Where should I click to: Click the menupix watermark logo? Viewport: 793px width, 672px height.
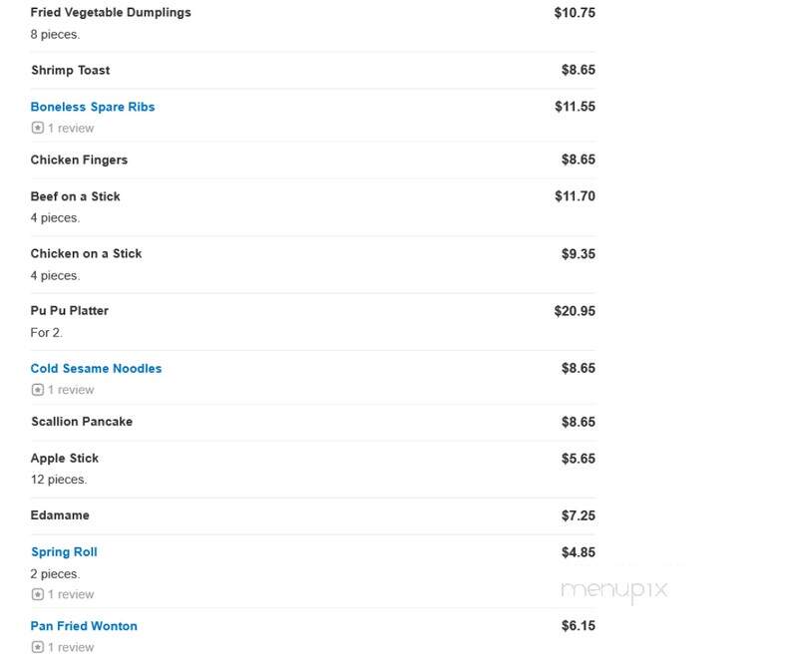(x=614, y=590)
